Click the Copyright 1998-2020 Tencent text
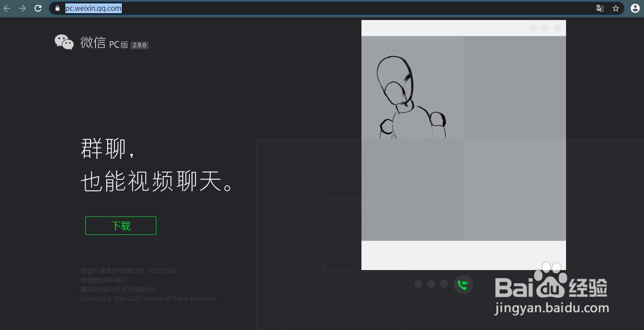Screen dimensions: 644x330 click(x=148, y=298)
